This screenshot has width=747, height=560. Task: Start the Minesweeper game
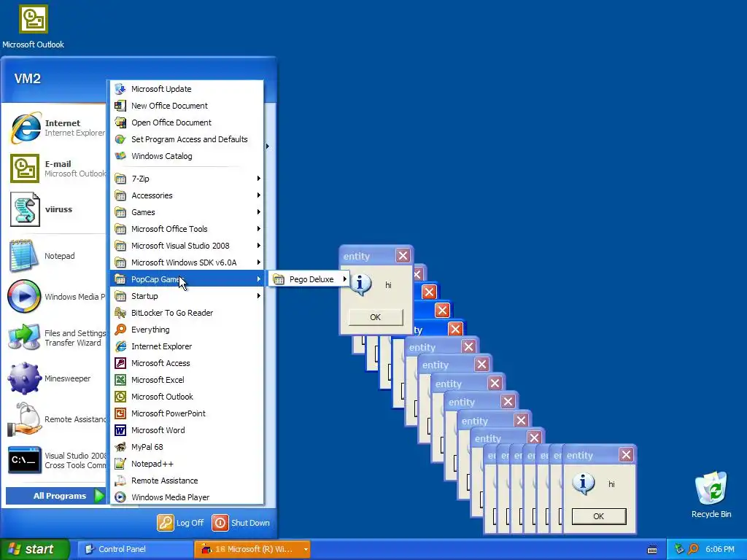coord(56,378)
